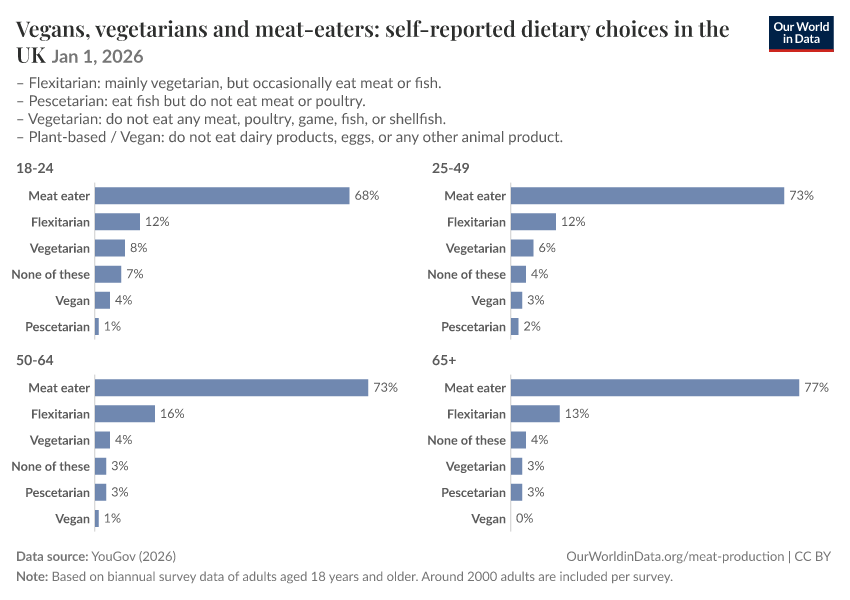850x600 pixels.
Task: Click the 77% Meat eater bar in 65+
Action: 655,388
